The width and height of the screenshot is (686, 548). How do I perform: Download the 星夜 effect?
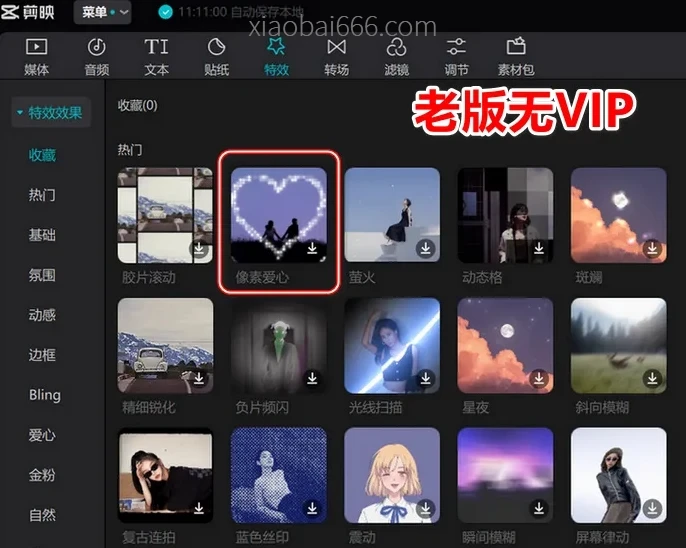coord(539,378)
